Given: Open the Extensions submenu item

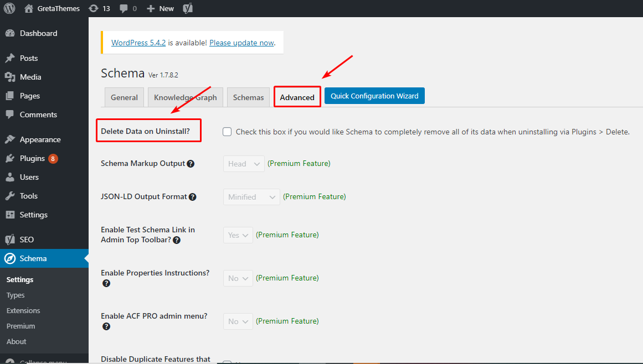Looking at the screenshot, I should [x=23, y=311].
